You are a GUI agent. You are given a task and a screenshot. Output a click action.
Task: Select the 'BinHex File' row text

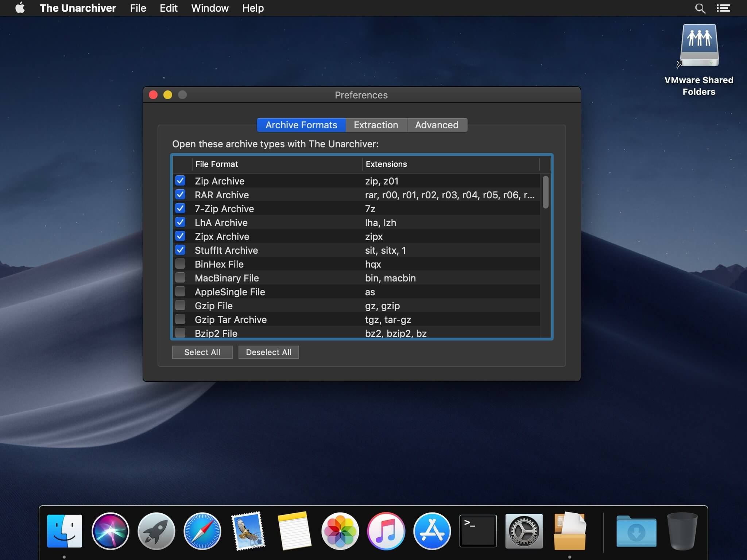(x=219, y=264)
